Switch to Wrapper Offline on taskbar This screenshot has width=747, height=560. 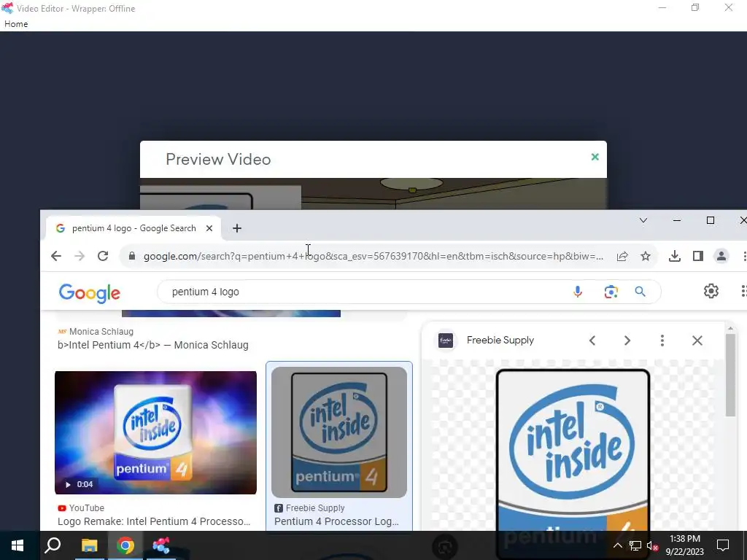[x=161, y=545]
